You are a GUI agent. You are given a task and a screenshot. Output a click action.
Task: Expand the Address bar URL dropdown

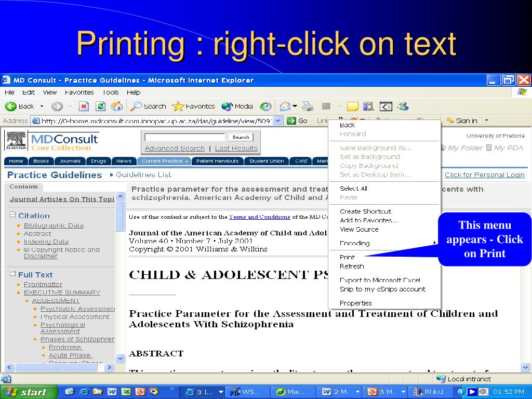[x=278, y=121]
